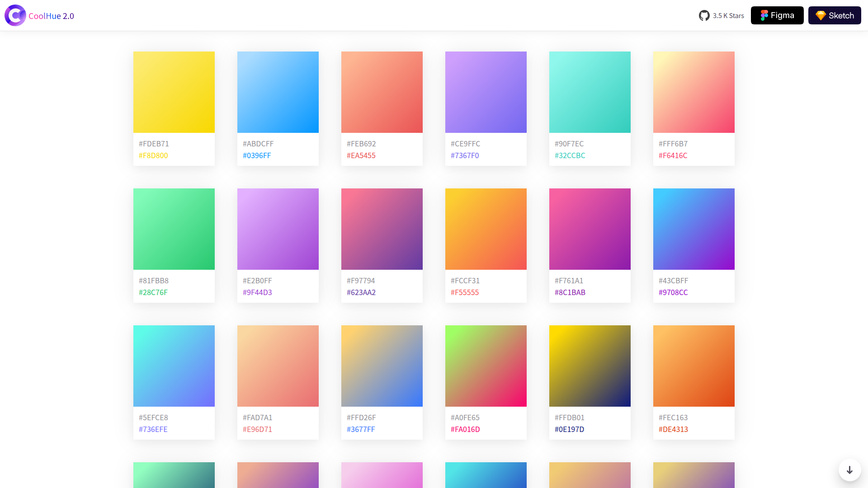868x488 pixels.
Task: Copy hex code #28C76F
Action: click(153, 292)
